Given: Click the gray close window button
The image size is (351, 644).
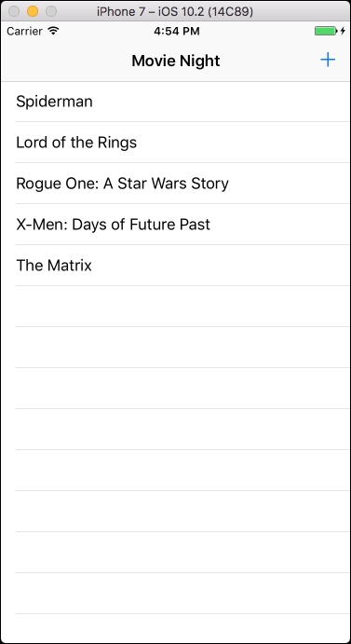Looking at the screenshot, I should click(14, 11).
